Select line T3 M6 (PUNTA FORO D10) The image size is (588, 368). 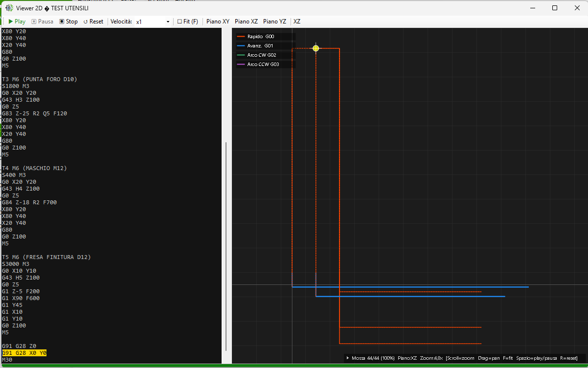coord(40,79)
